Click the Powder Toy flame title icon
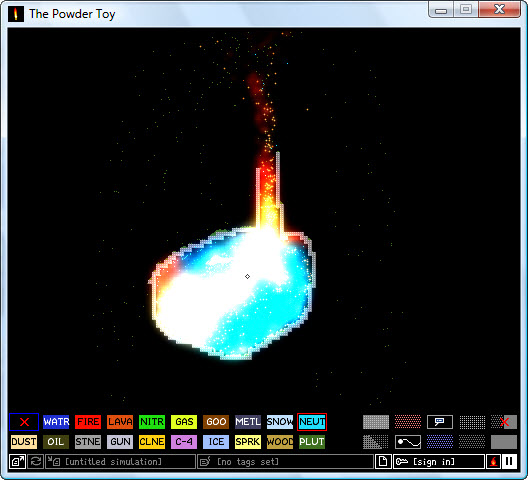This screenshot has width=528, height=480. 16,14
